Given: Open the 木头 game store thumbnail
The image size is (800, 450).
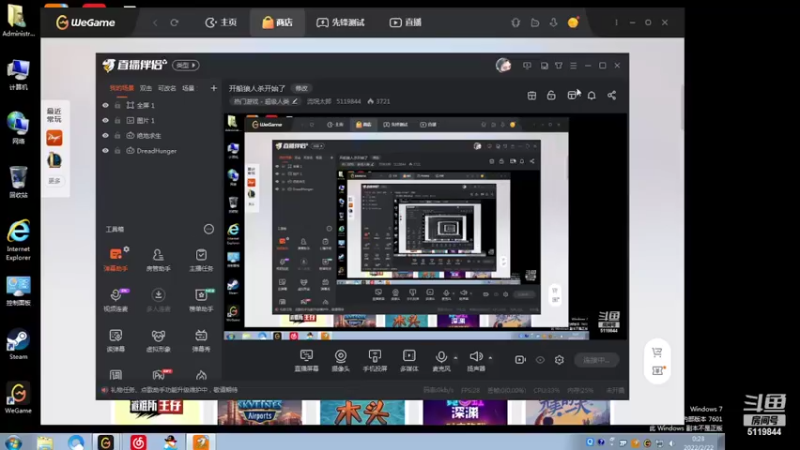Looking at the screenshot, I should point(362,412).
